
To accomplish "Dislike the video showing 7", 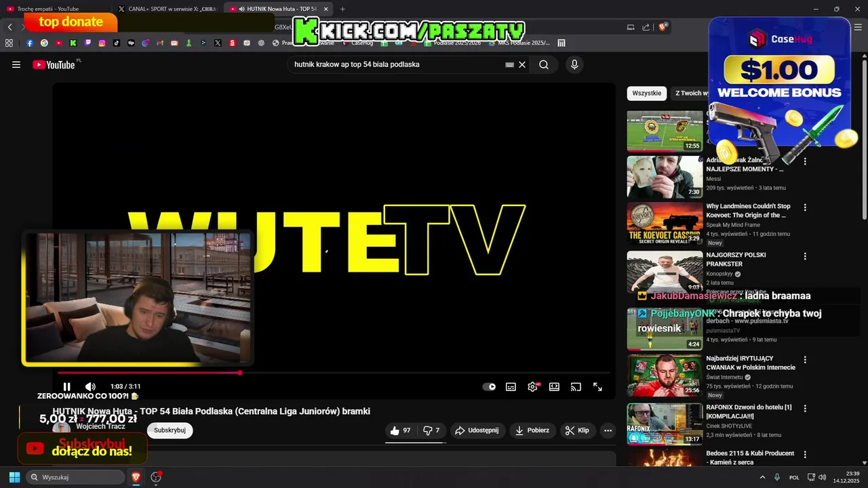I will click(431, 430).
